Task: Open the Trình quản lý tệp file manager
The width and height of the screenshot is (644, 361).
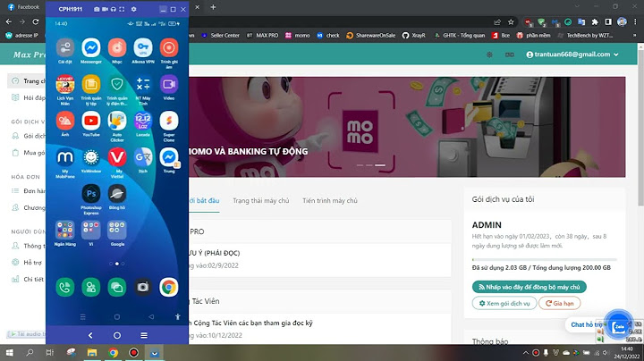Action: (90, 85)
